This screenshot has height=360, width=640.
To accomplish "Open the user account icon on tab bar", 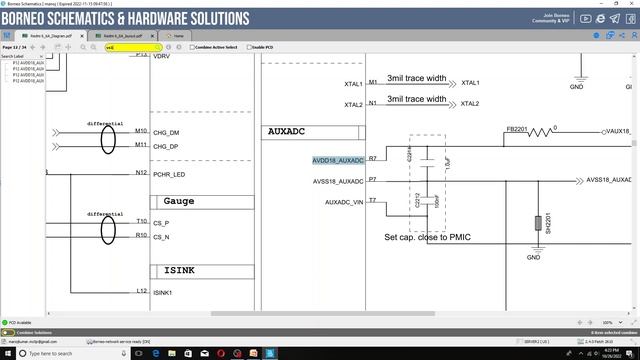I will (634, 36).
